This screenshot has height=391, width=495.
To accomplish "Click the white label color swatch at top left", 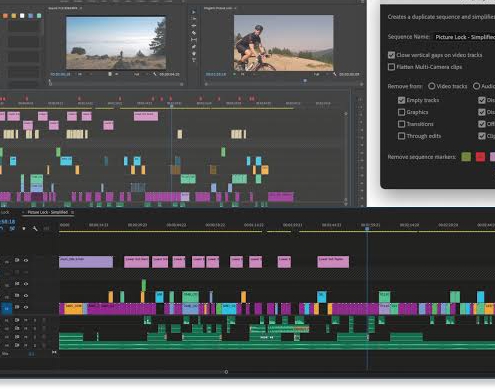I will 22,16.
